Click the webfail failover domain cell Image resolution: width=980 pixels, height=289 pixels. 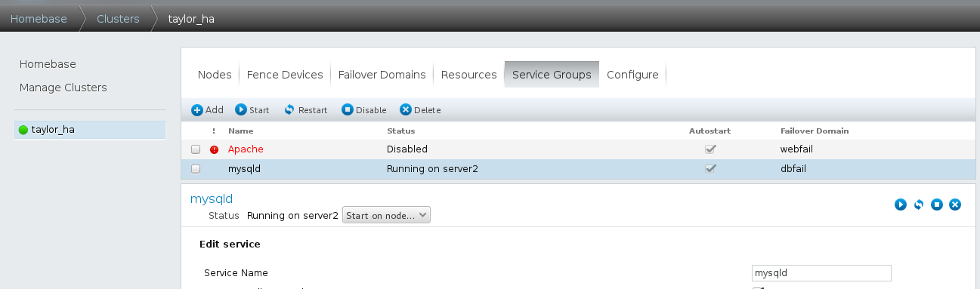[x=796, y=149]
